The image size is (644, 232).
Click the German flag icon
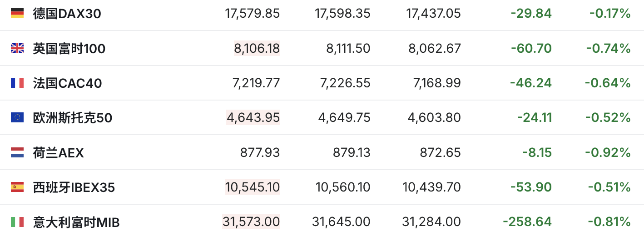pyautogui.click(x=17, y=14)
